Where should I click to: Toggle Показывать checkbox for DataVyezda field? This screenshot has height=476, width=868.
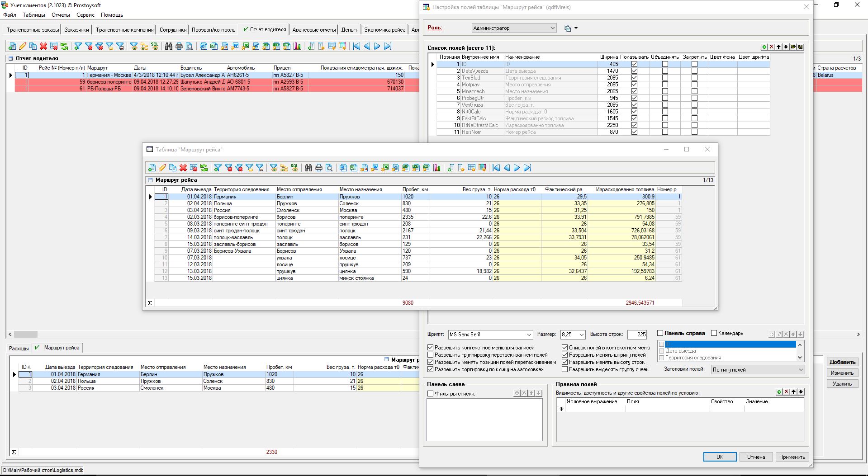pyautogui.click(x=634, y=71)
